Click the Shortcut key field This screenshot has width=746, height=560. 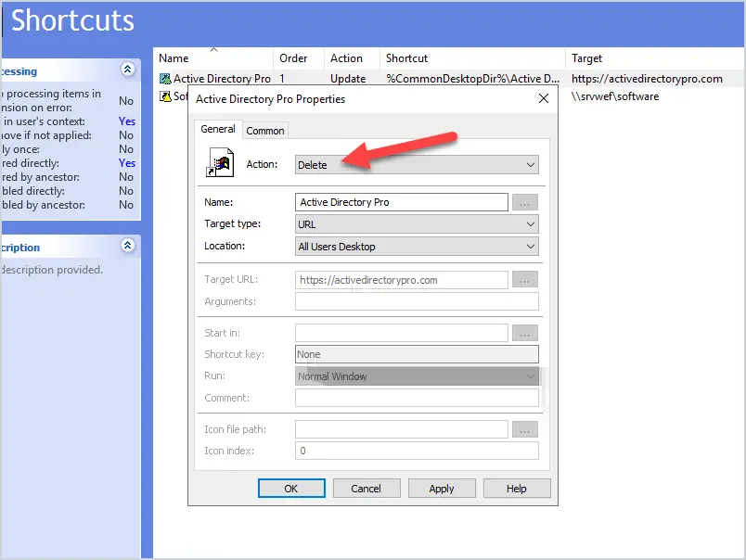point(417,354)
